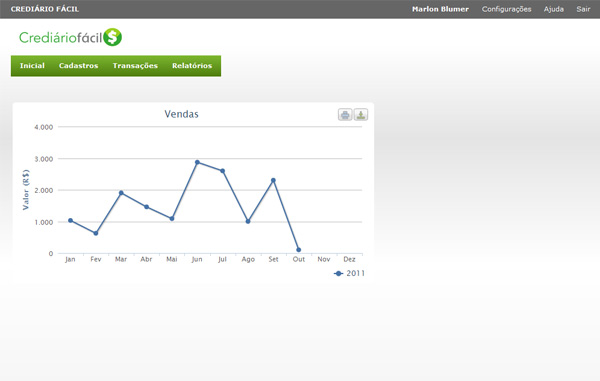Select the Jan data point
The image size is (600, 381).
coord(70,220)
